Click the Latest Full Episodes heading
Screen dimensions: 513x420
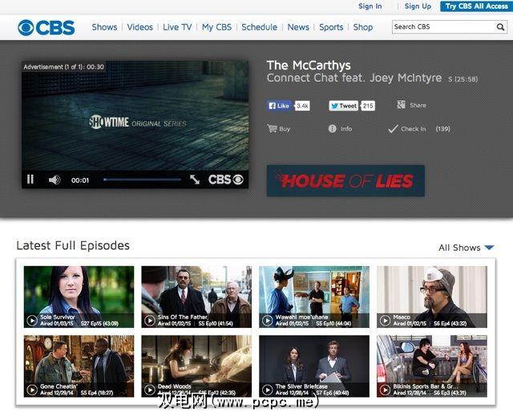[x=73, y=245]
